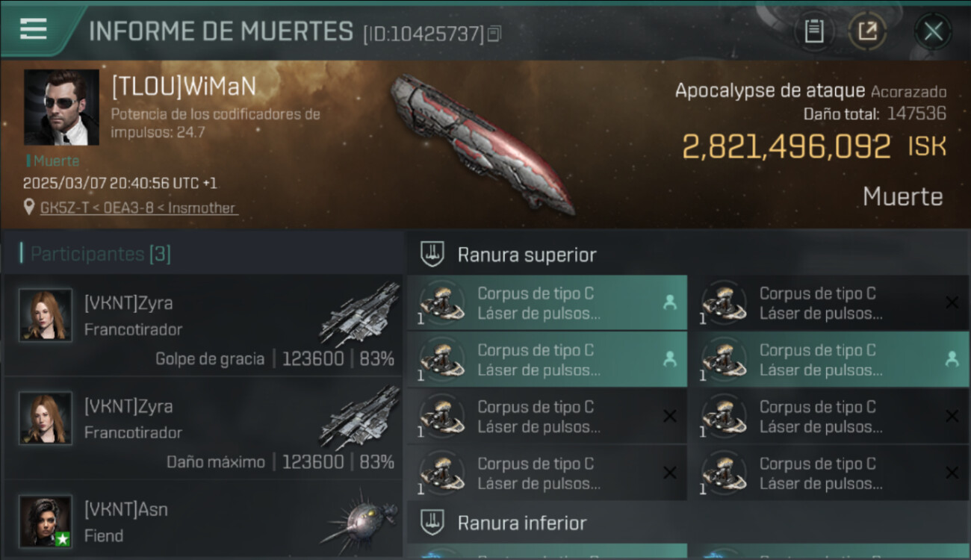Open the hamburger menu

(x=34, y=28)
